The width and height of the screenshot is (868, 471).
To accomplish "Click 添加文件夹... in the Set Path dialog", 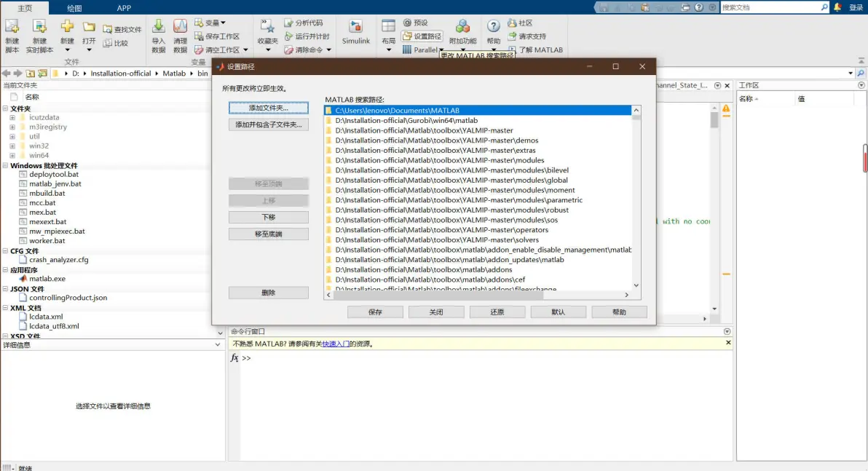I will [269, 108].
